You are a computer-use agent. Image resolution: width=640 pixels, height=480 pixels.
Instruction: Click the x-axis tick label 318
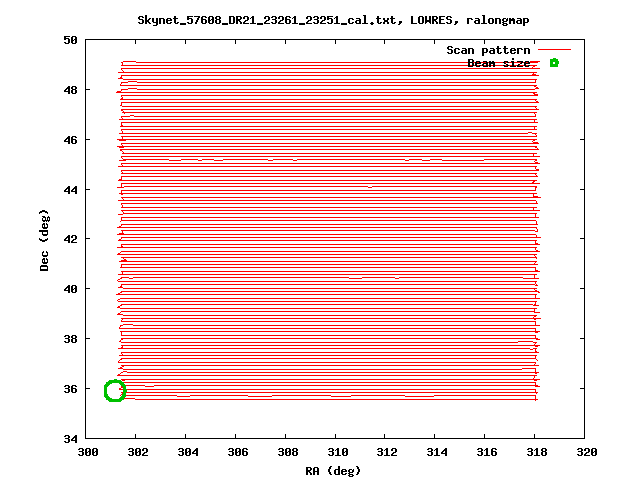(537, 452)
